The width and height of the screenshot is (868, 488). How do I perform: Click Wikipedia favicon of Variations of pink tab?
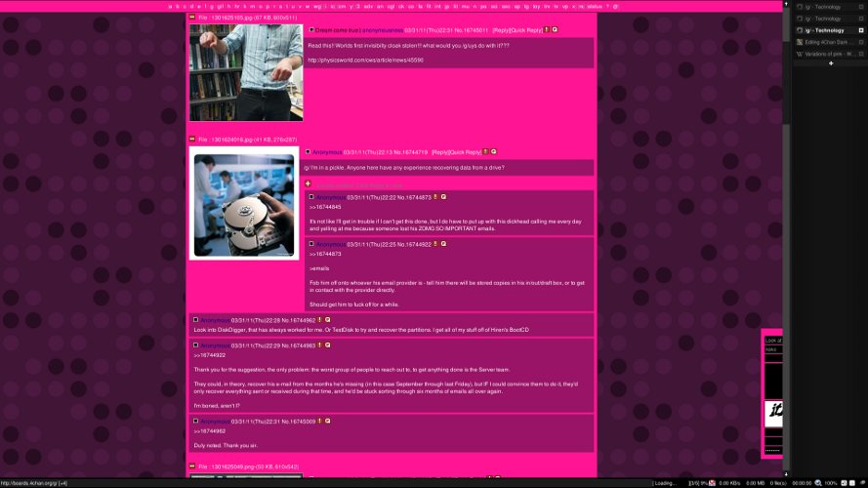click(800, 54)
